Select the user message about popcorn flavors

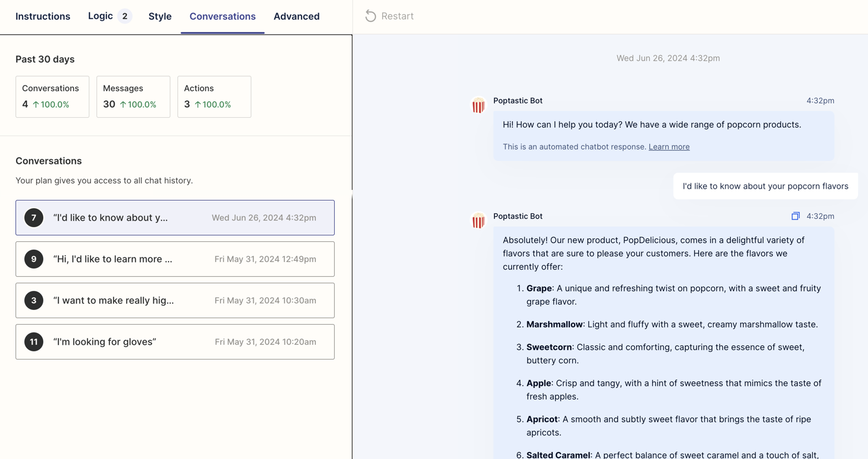pyautogui.click(x=766, y=186)
